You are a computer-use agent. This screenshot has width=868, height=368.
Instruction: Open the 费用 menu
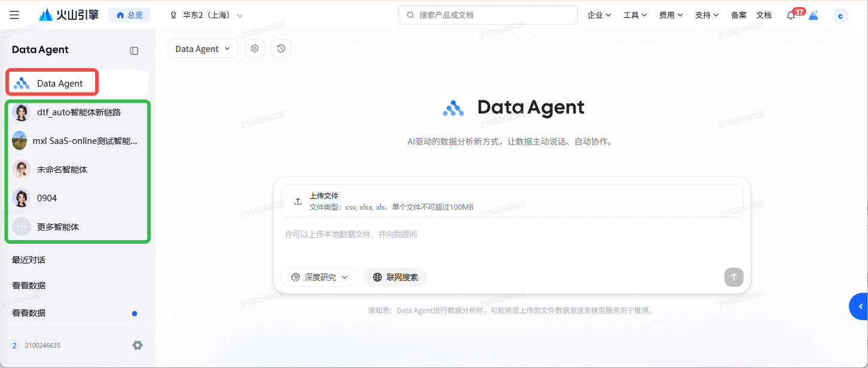(671, 15)
